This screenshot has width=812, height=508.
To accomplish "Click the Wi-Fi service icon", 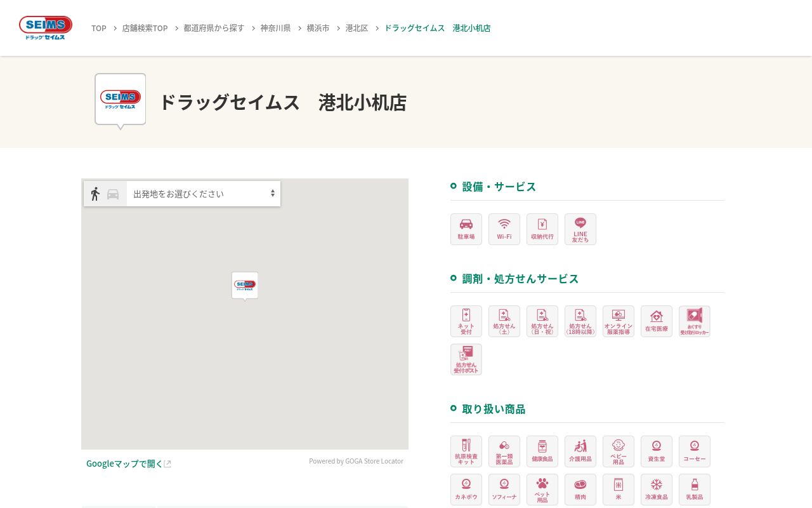I will 504,229.
